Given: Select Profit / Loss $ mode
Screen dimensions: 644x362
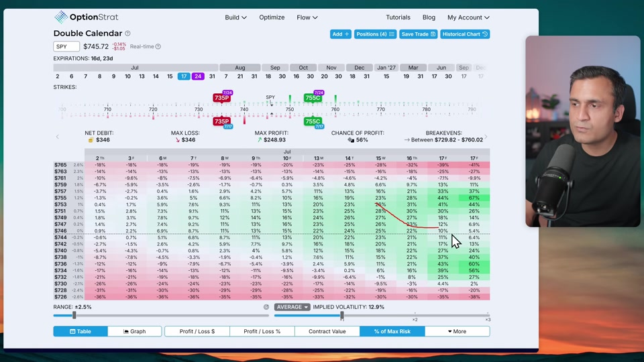Looking at the screenshot, I should (197, 331).
